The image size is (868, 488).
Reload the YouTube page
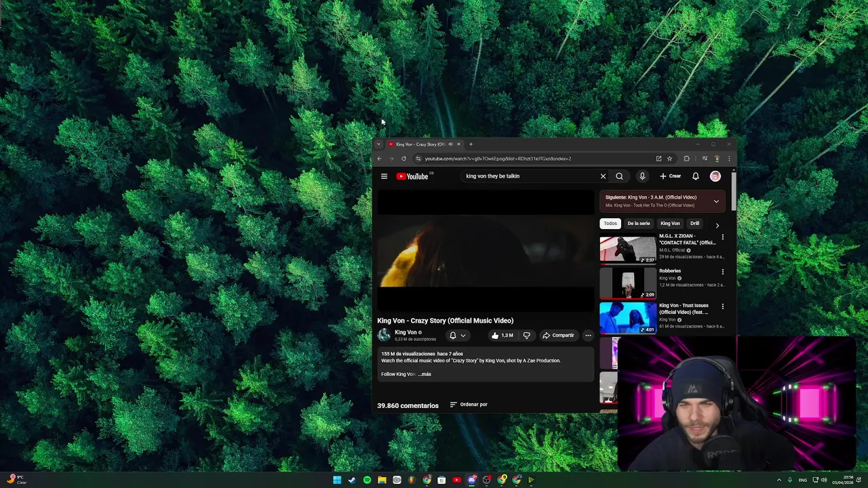pyautogui.click(x=403, y=159)
